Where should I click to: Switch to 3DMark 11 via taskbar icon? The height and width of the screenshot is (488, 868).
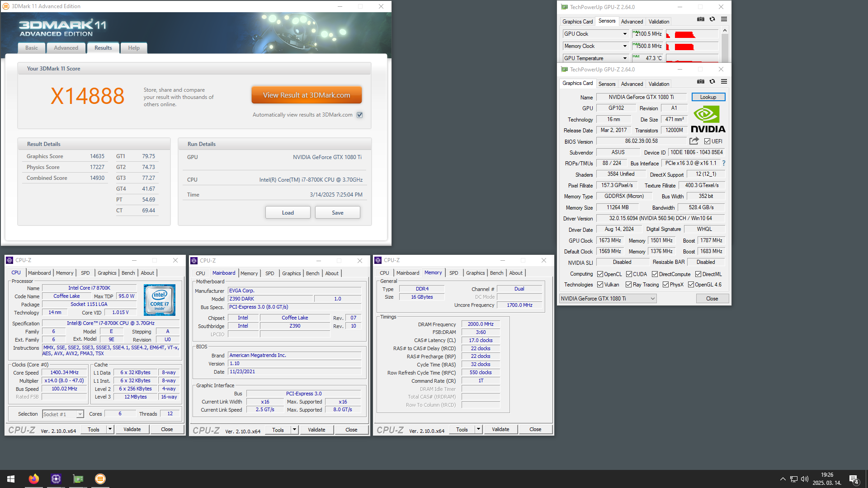(x=100, y=479)
